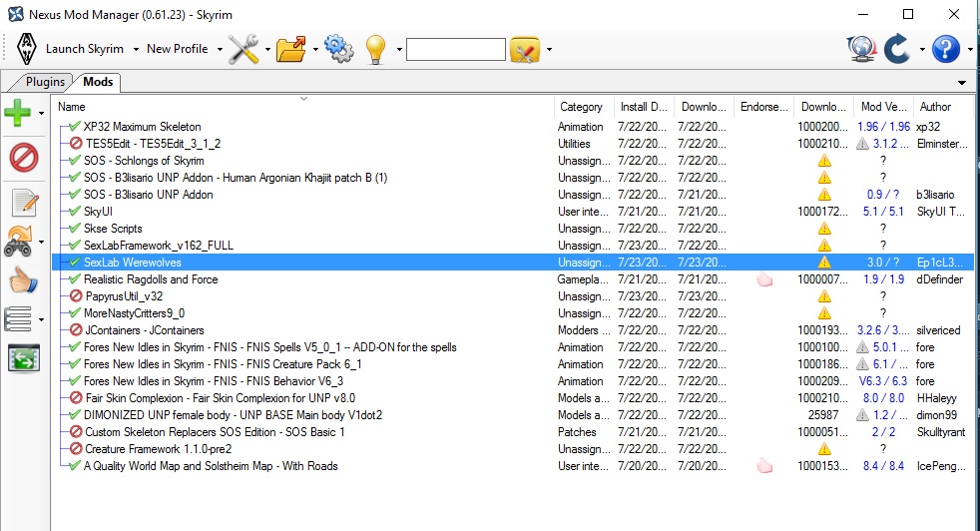Open the folder shortcut icon in toolbar

click(291, 48)
